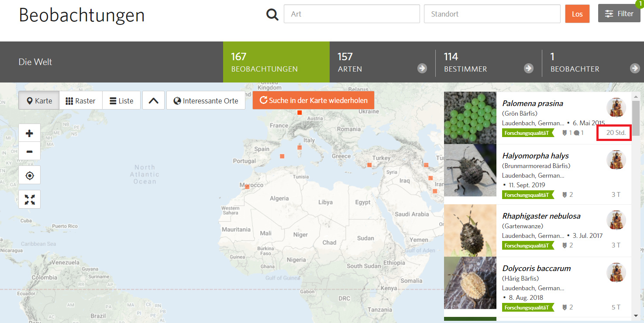Open observer avatar on Rhaphigaster nebulosa card
The image size is (644, 323).
click(616, 220)
